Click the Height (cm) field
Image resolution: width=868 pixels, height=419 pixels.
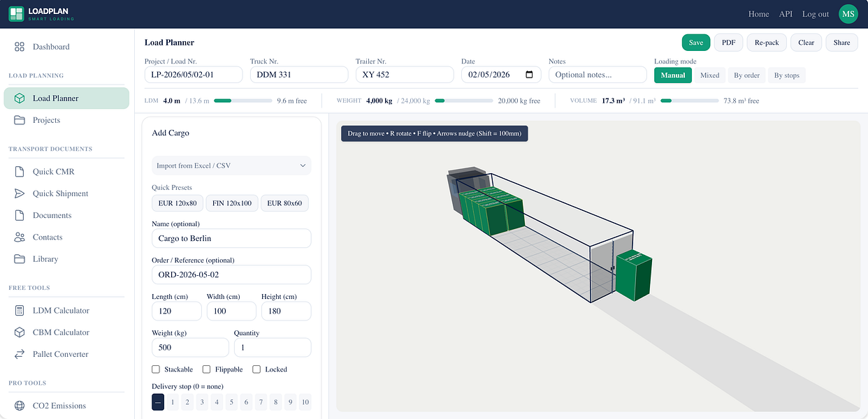point(287,311)
